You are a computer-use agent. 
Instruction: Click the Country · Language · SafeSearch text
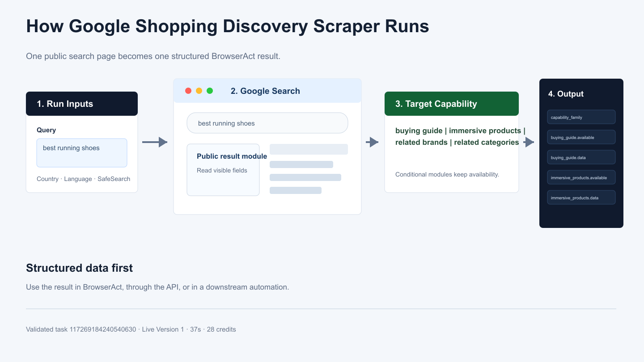[x=84, y=179]
